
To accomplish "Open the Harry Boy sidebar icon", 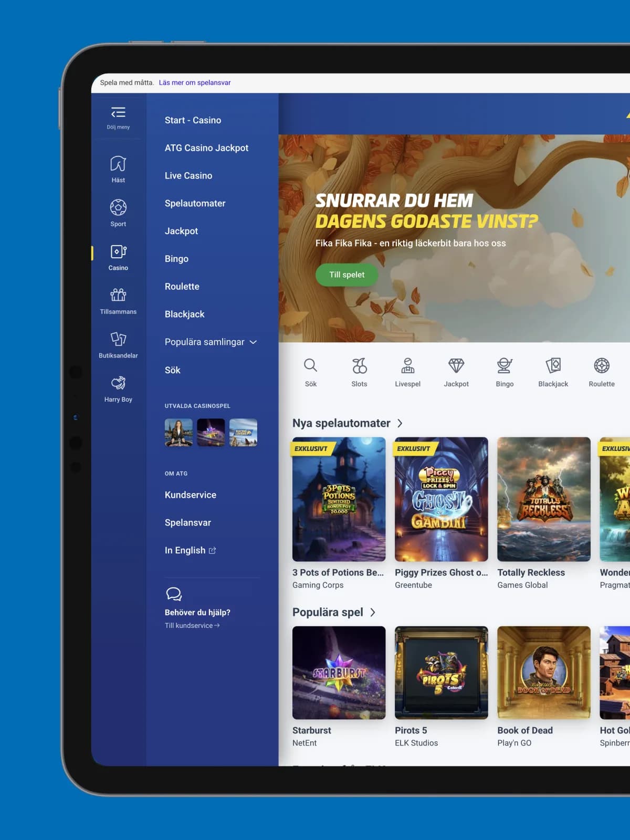I will (118, 383).
